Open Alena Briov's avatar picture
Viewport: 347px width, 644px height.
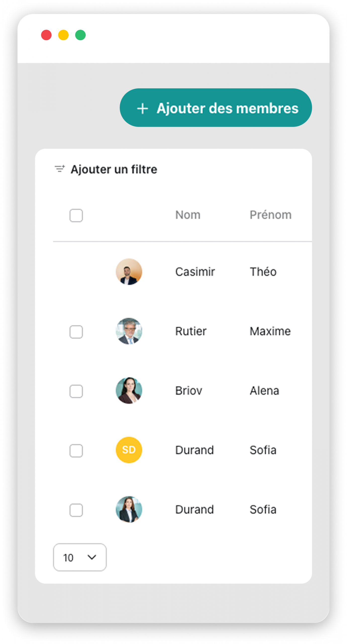click(129, 390)
